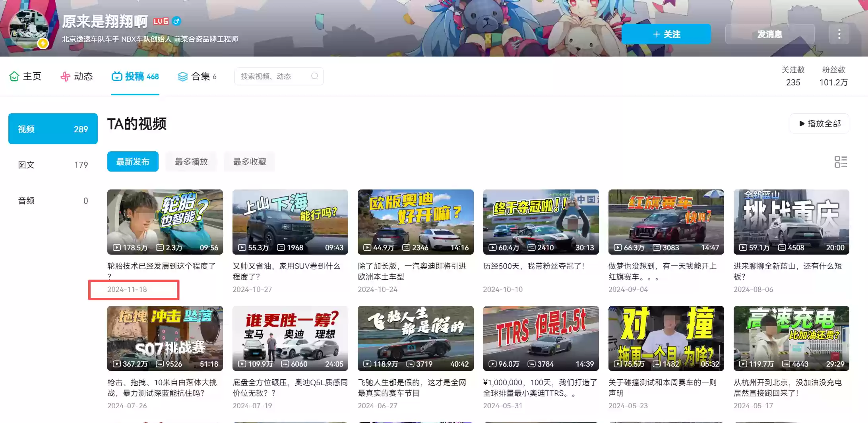Keep 最新发布 sorting selected
The image size is (868, 423).
click(x=132, y=162)
